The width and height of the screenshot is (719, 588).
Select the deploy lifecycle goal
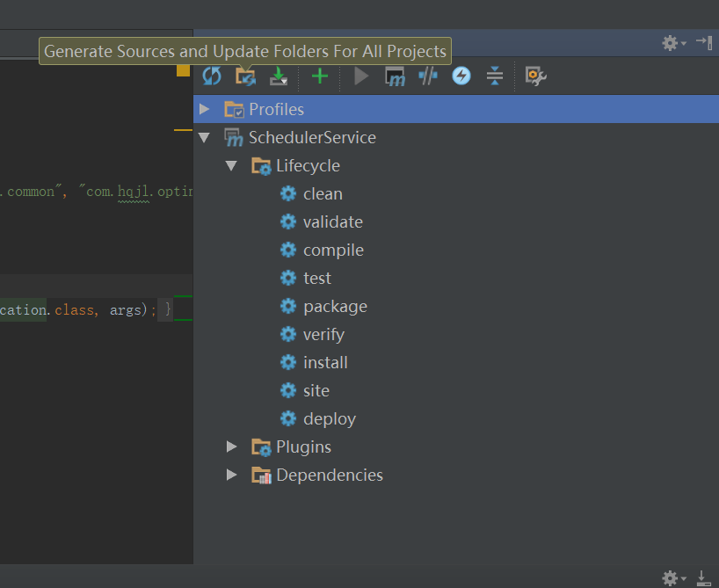pyautogui.click(x=456, y=418)
